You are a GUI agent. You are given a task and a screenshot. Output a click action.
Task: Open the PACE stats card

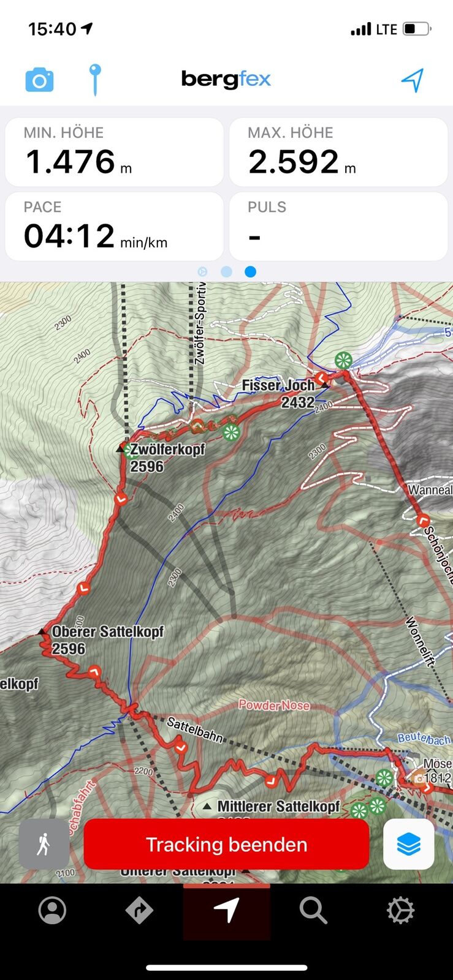(x=114, y=227)
